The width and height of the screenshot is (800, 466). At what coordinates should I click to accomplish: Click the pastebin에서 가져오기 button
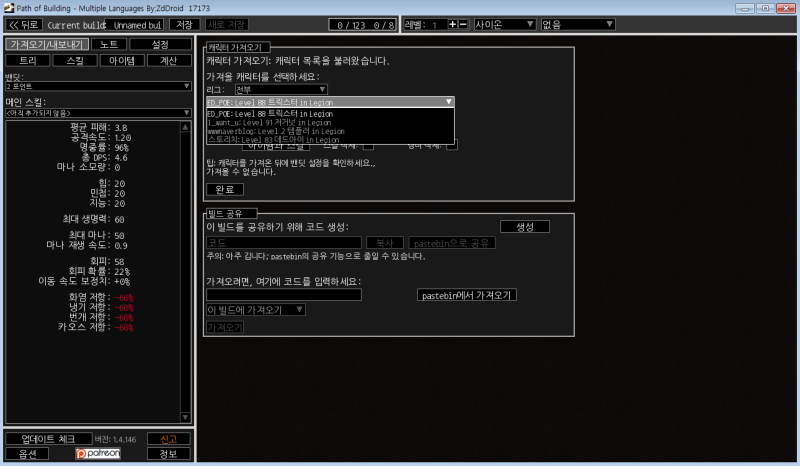[x=466, y=295]
